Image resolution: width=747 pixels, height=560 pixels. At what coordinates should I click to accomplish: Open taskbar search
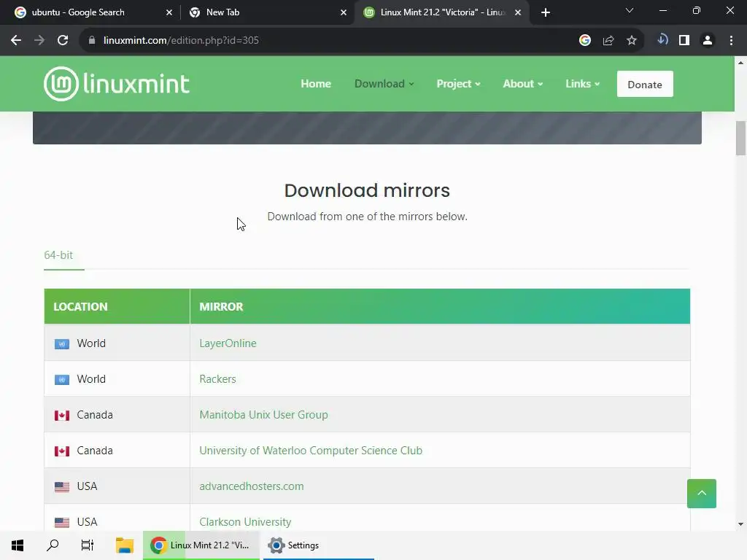(x=53, y=545)
